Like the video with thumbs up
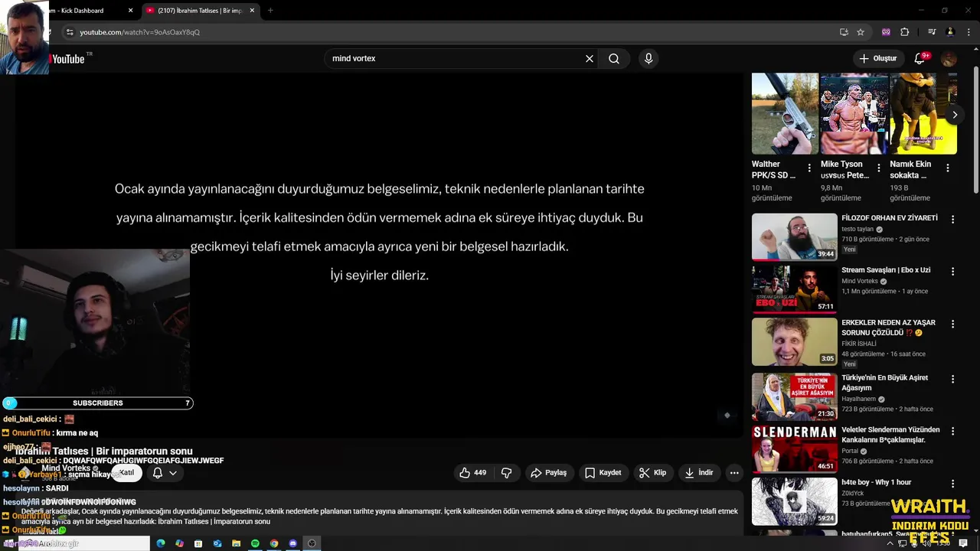The width and height of the screenshot is (980, 551). click(473, 473)
